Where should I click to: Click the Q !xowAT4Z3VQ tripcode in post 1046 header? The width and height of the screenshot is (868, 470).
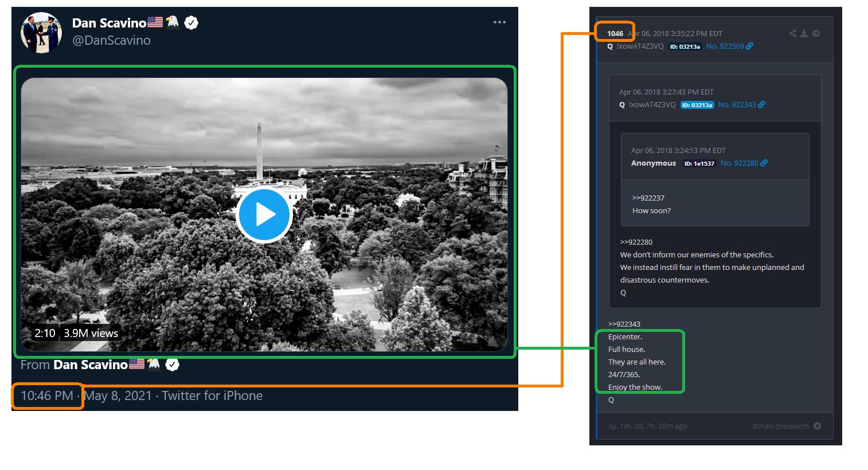click(x=635, y=46)
